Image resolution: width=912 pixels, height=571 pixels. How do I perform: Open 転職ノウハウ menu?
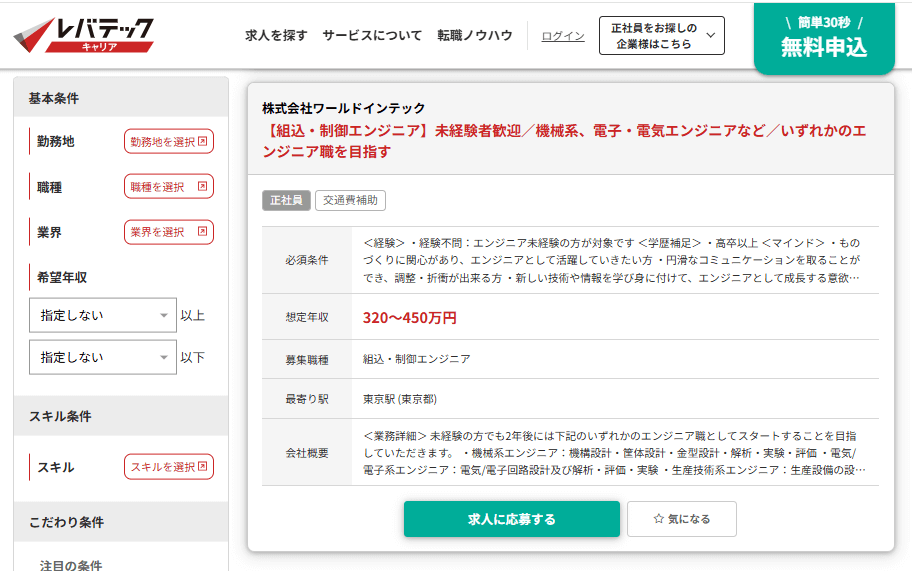[475, 35]
